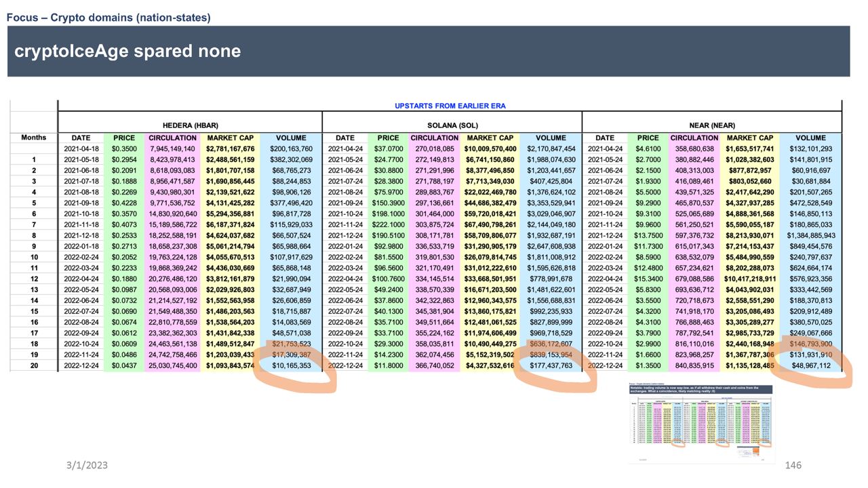Select the PRICE column header under HEDERA
868x488 pixels.
point(124,138)
